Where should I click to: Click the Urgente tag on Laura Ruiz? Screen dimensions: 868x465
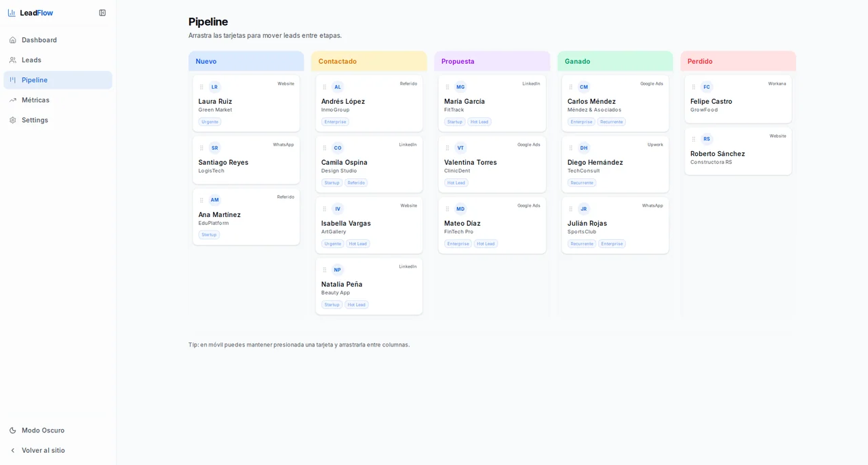click(210, 122)
